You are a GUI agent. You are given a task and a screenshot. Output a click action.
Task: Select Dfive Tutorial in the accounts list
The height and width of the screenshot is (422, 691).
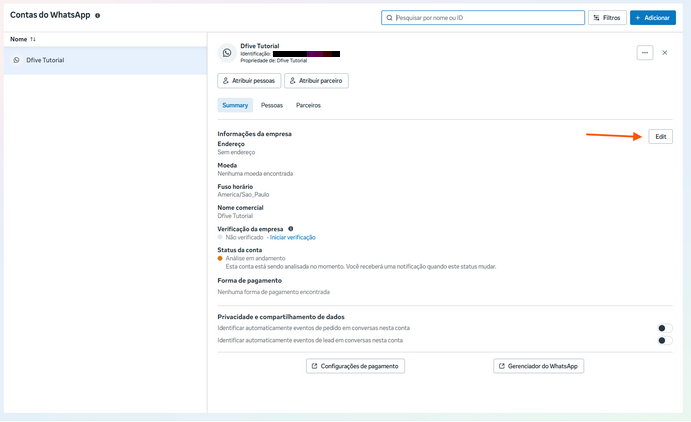45,60
